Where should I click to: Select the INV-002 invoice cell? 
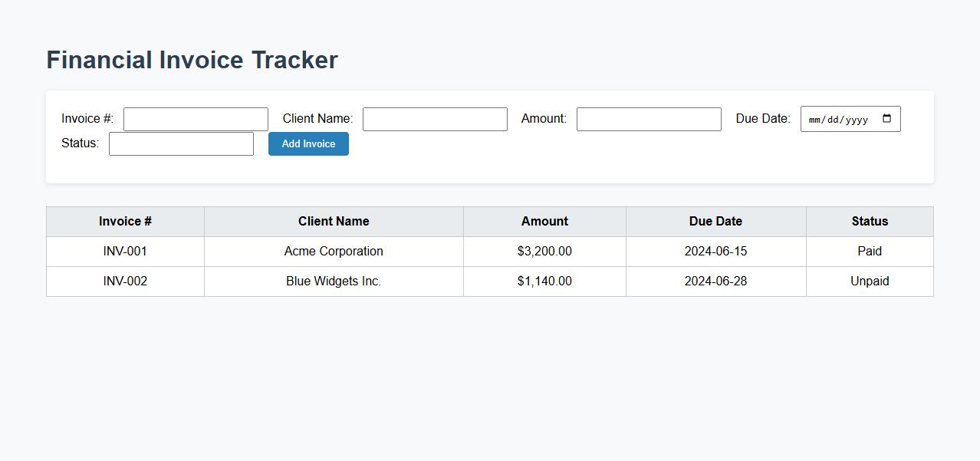125,281
